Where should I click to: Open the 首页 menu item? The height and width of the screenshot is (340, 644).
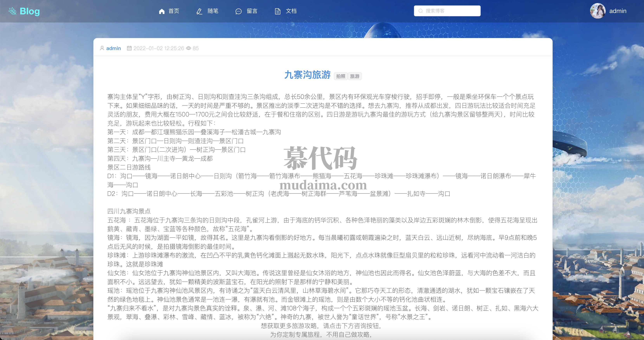174,11
